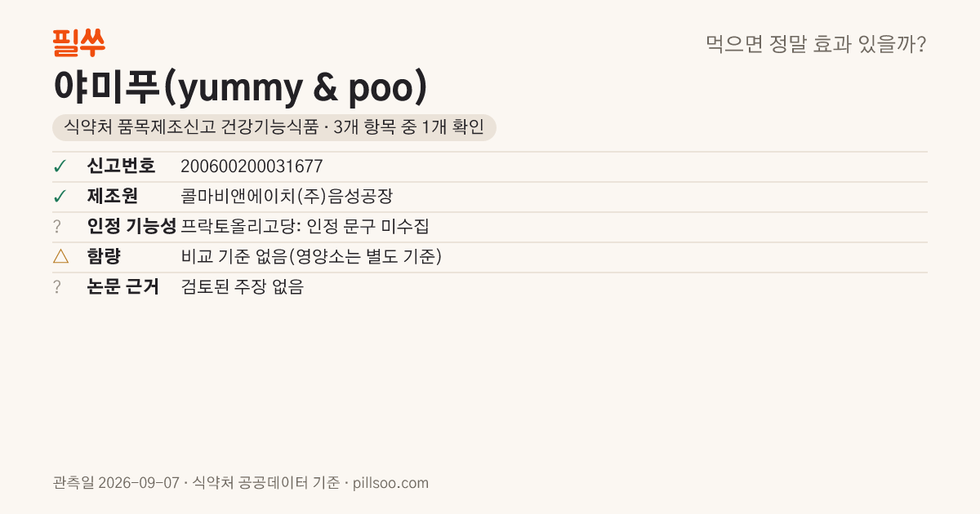
Task: Open the pillsoo.com footer link
Action: [390, 483]
